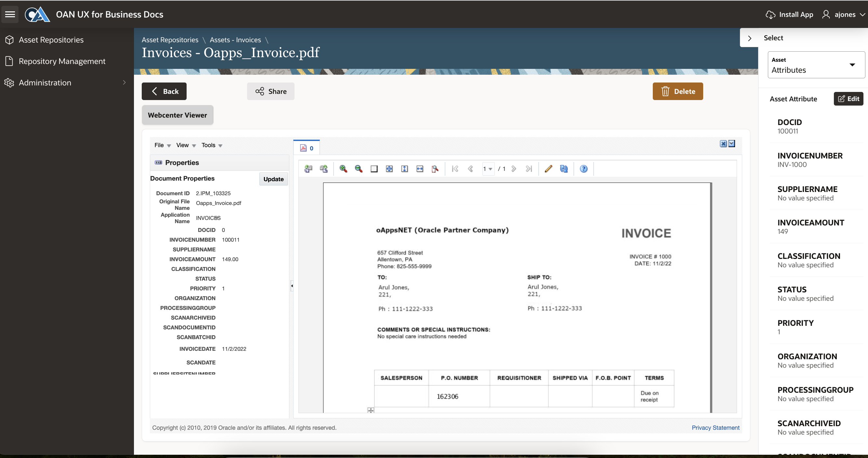Zoom in on the invoice document
The width and height of the screenshot is (868, 458).
pyautogui.click(x=343, y=169)
